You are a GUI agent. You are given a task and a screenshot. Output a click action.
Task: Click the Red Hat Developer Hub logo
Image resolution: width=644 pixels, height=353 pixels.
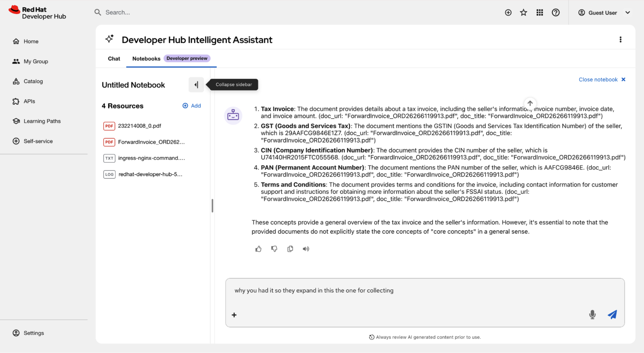coord(37,13)
